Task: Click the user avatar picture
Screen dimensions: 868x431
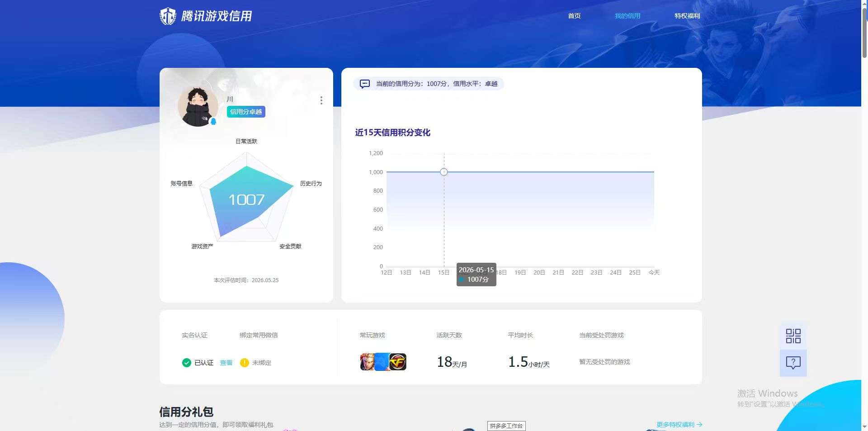Action: (x=198, y=107)
